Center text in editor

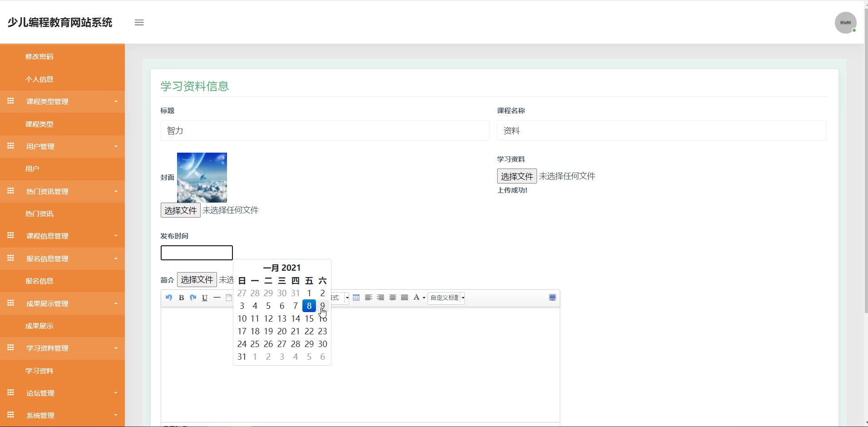pyautogui.click(x=393, y=298)
